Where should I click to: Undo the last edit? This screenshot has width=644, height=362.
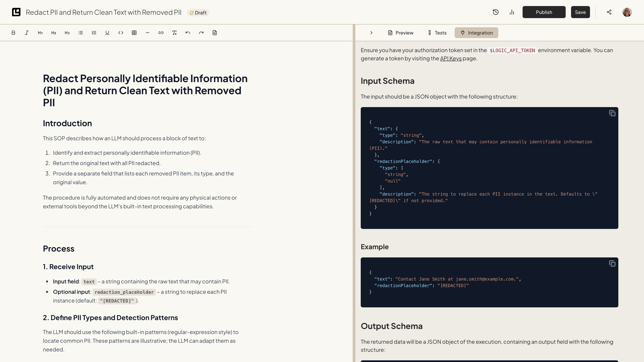pyautogui.click(x=188, y=33)
